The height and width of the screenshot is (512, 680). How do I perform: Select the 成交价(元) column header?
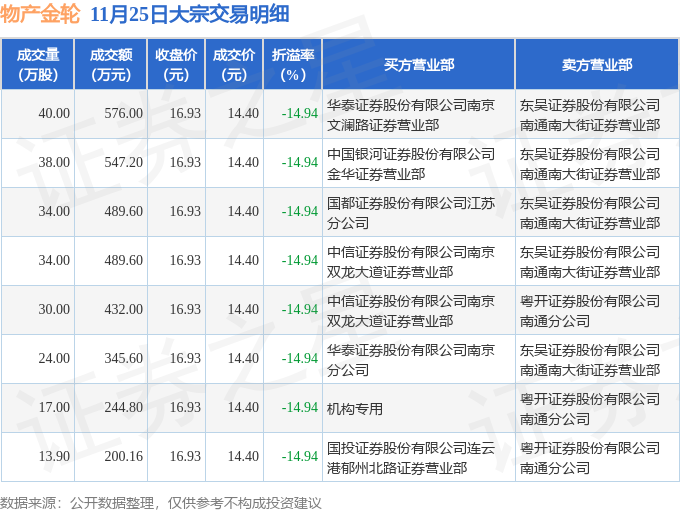(234, 65)
